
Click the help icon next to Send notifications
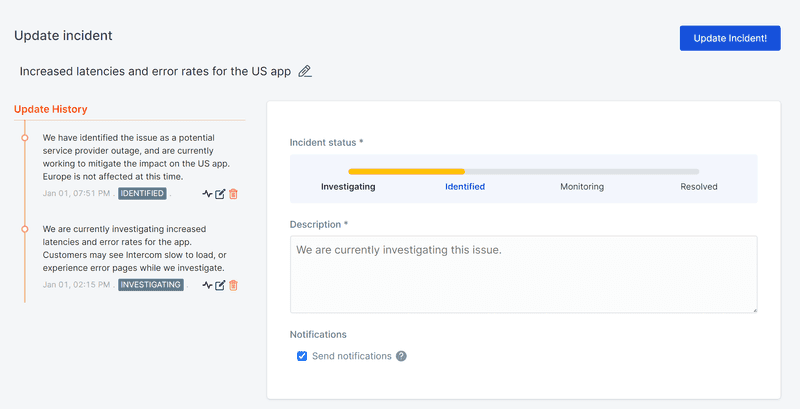[x=401, y=356]
